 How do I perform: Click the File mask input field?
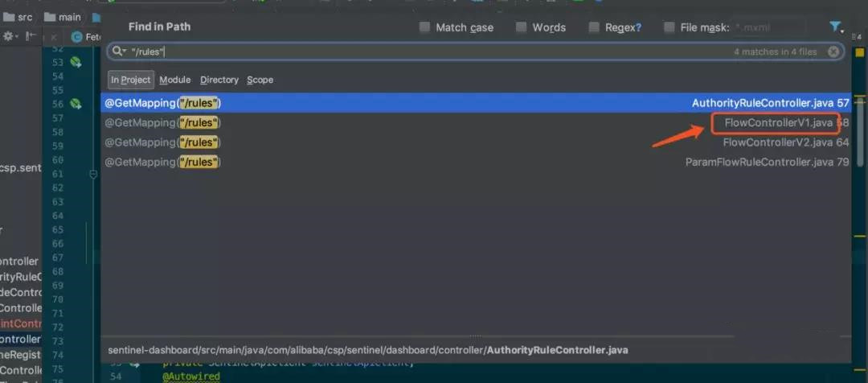click(x=769, y=27)
